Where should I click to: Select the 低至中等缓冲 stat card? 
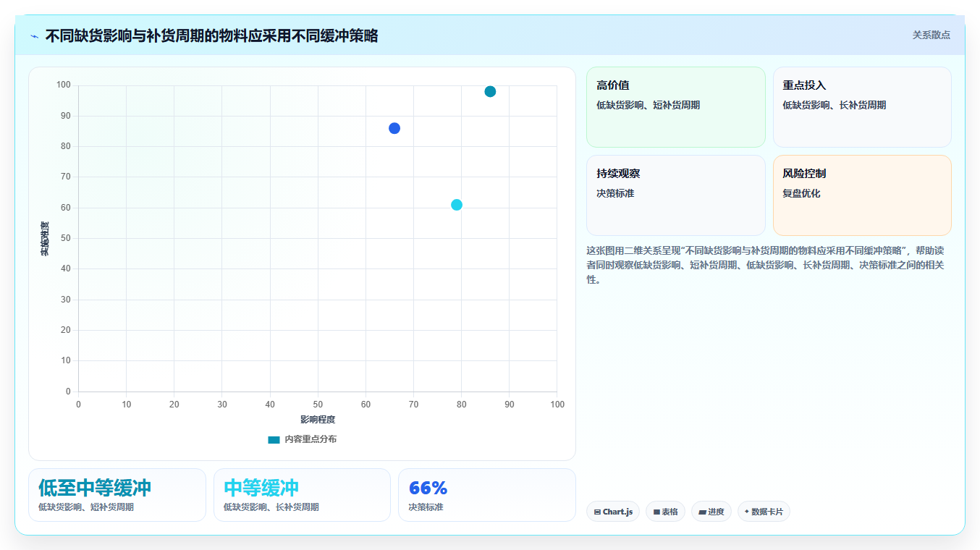point(117,495)
